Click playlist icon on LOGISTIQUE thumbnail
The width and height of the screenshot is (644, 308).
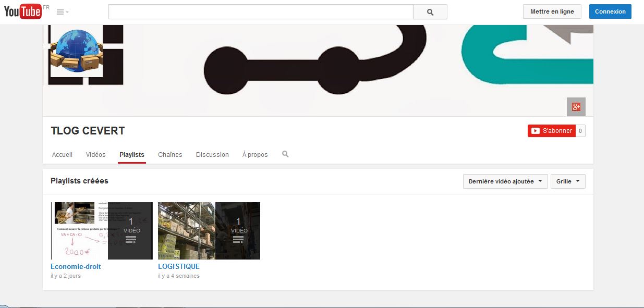pos(238,240)
